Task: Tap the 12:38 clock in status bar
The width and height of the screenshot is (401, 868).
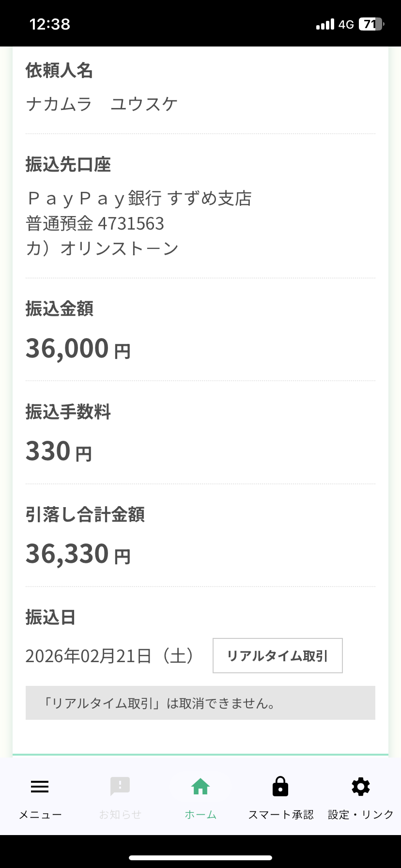Action: (50, 24)
